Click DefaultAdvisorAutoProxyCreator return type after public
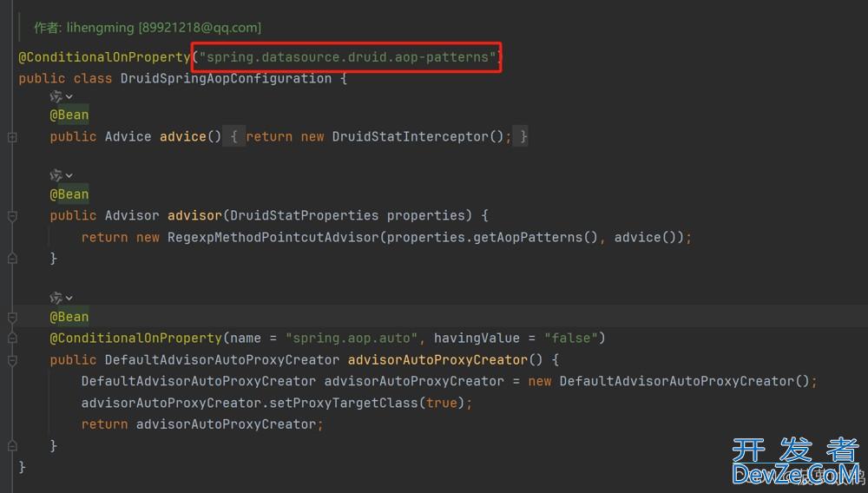Viewport: 868px width, 493px height. [x=222, y=360]
